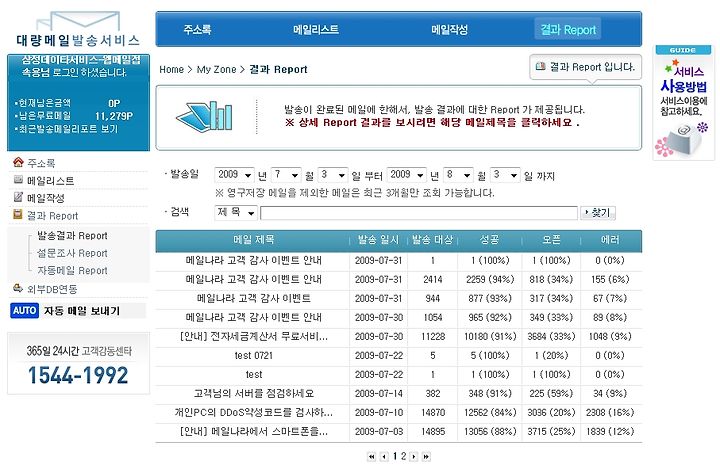Open the start day 3 dropdown
The height and width of the screenshot is (469, 720).
coord(332,175)
